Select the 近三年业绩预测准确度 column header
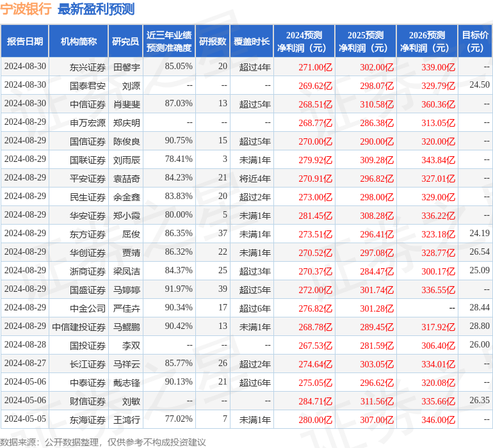Image resolution: width=493 pixels, height=448 pixels. [x=169, y=41]
